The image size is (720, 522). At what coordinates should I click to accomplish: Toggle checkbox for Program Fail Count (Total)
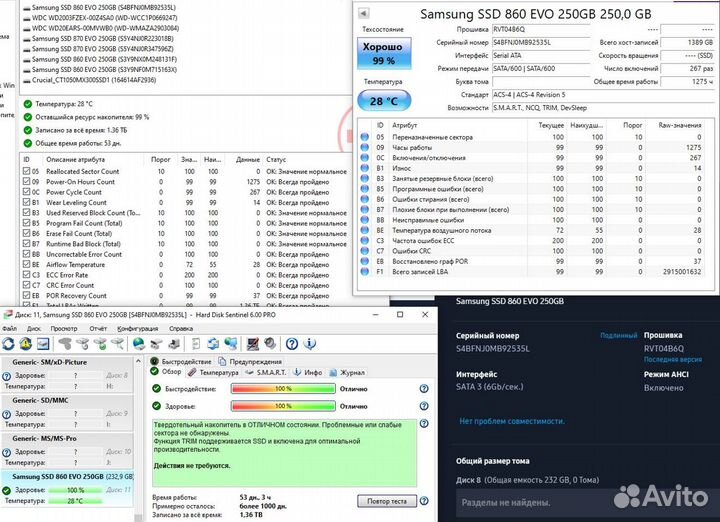coord(27,223)
